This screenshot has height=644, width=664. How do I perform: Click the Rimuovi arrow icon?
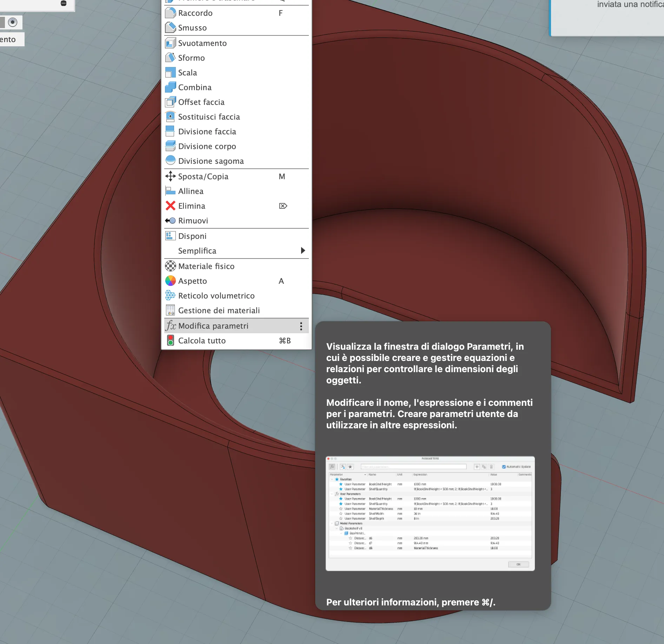[170, 221]
